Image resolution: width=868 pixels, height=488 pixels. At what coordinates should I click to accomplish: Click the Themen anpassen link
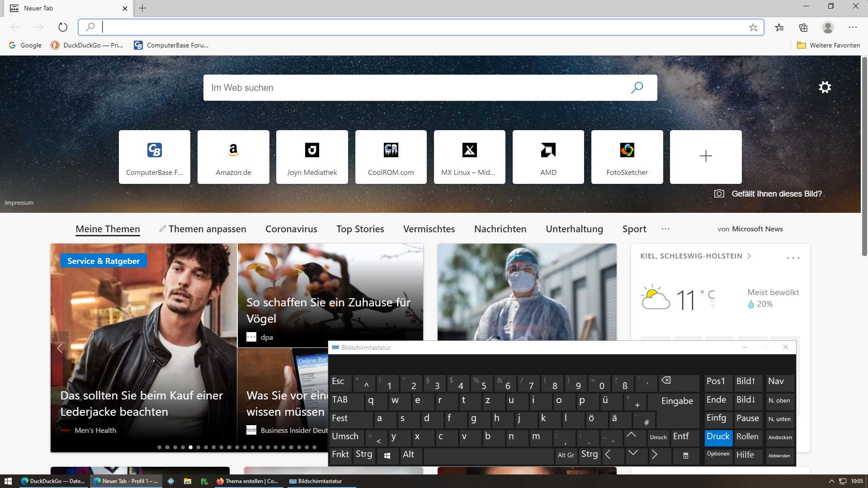pyautogui.click(x=203, y=229)
